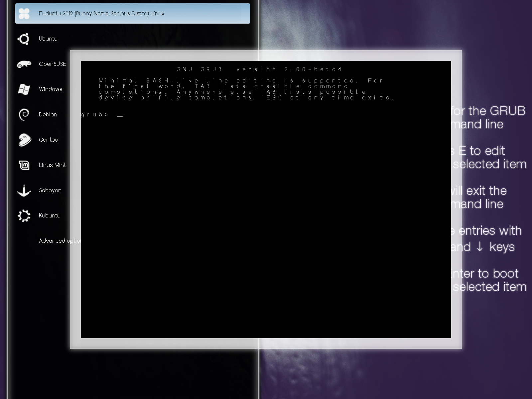This screenshot has width=532, height=399.
Task: Click the Fuduntu clover logo icon
Action: tap(24, 14)
